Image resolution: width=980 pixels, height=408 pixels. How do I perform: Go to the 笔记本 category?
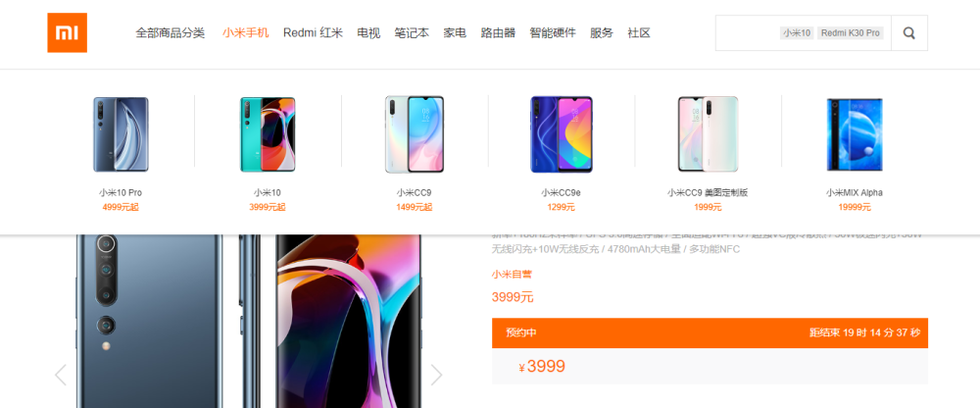[x=412, y=33]
